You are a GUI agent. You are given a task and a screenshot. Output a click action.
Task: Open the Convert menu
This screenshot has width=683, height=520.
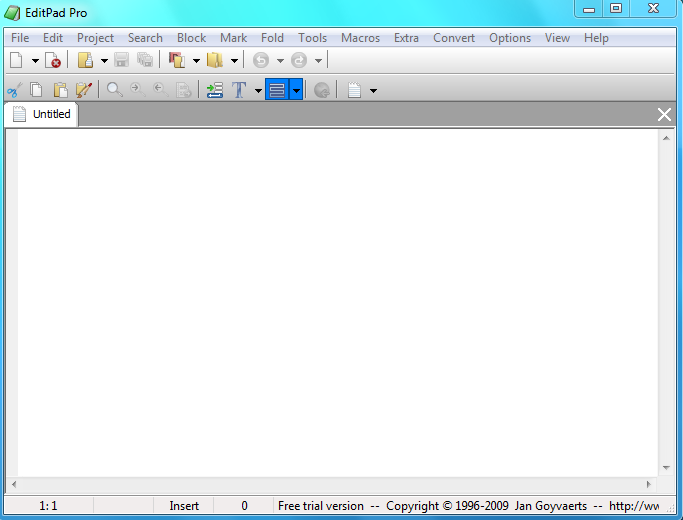[x=454, y=38]
